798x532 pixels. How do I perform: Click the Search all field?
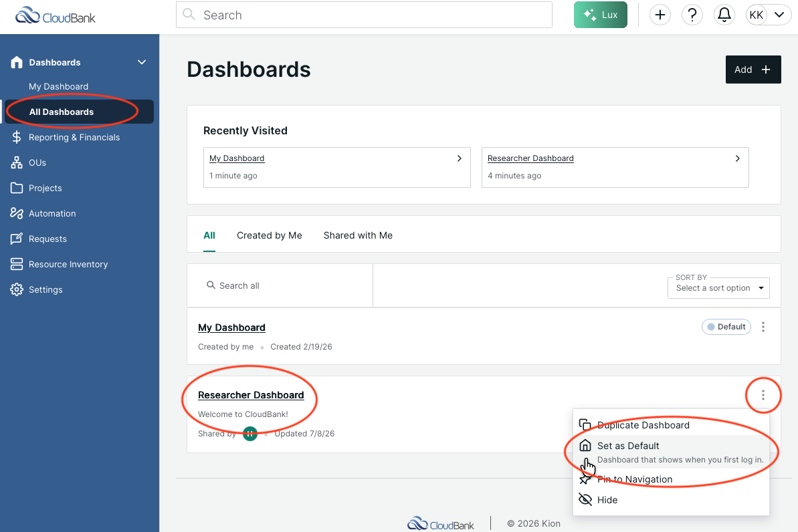[x=280, y=285]
